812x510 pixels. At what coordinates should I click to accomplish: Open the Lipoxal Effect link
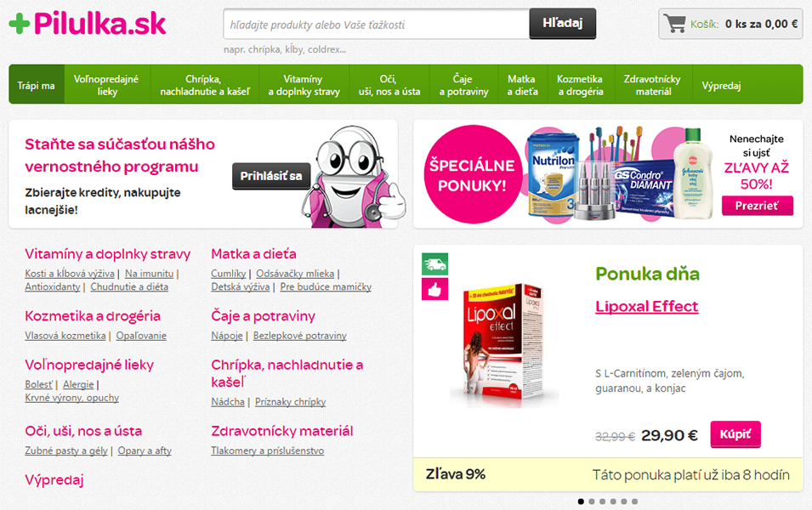pyautogui.click(x=647, y=307)
